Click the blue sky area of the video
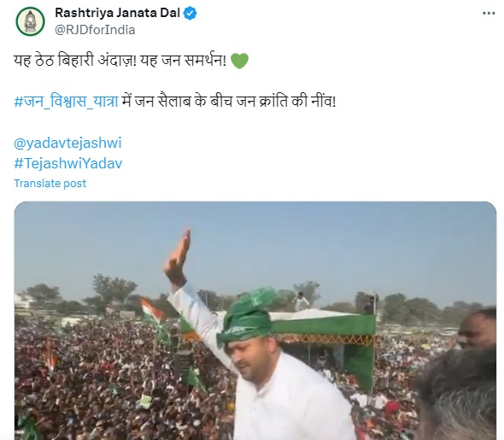Screen dimensions: 504x440 click(321, 244)
